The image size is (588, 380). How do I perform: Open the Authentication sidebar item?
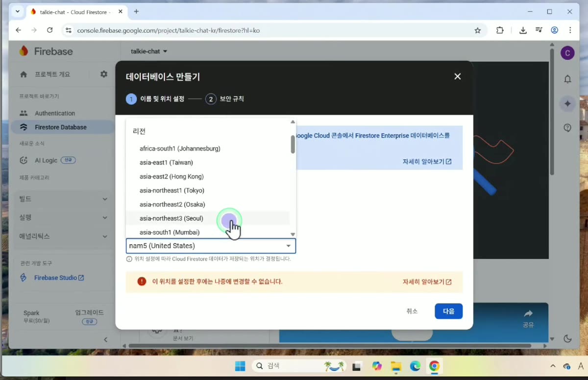point(63,113)
